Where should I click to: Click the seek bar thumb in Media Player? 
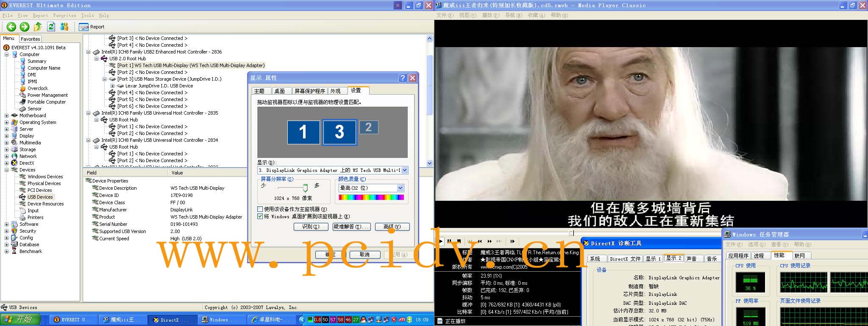pos(571,233)
